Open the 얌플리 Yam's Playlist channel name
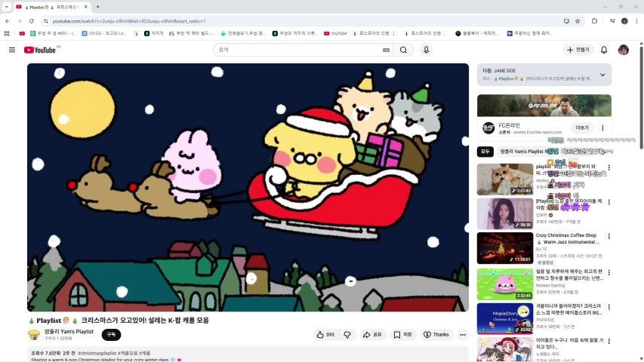Image resolution: width=644 pixels, height=362 pixels. [69, 332]
